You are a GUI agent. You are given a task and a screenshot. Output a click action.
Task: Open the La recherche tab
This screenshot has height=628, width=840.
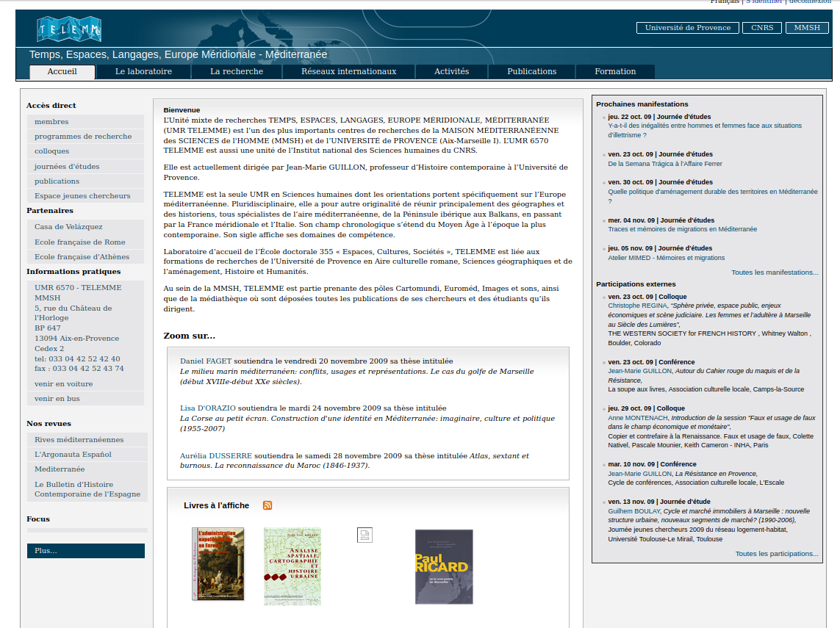[x=237, y=72]
